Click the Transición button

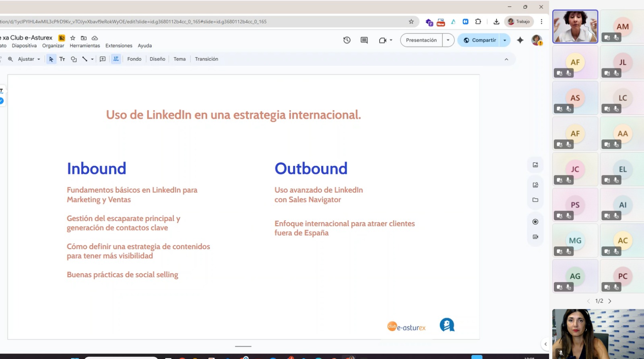tap(206, 59)
